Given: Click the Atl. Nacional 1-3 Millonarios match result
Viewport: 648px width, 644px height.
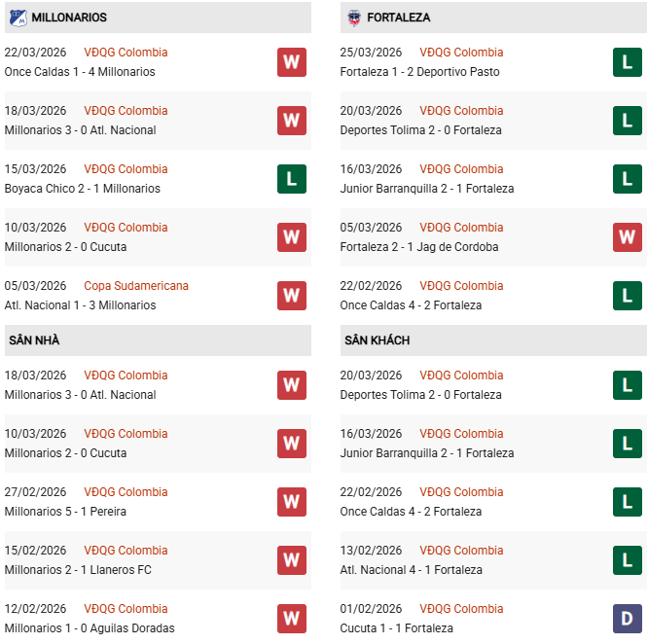Looking at the screenshot, I should coord(80,305).
